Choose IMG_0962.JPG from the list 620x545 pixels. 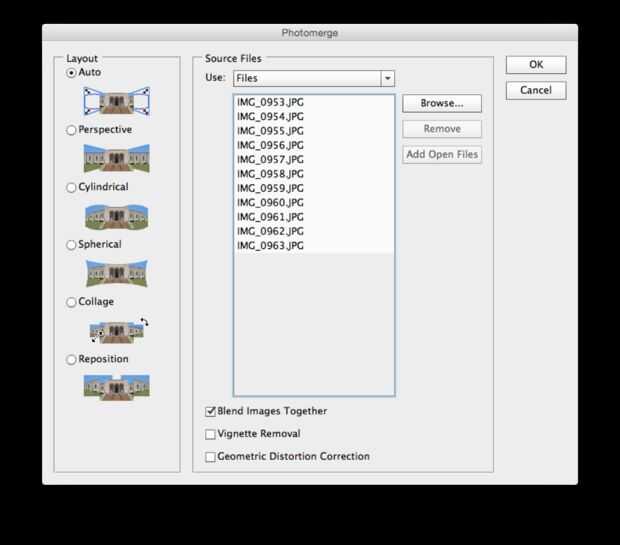[x=314, y=231]
